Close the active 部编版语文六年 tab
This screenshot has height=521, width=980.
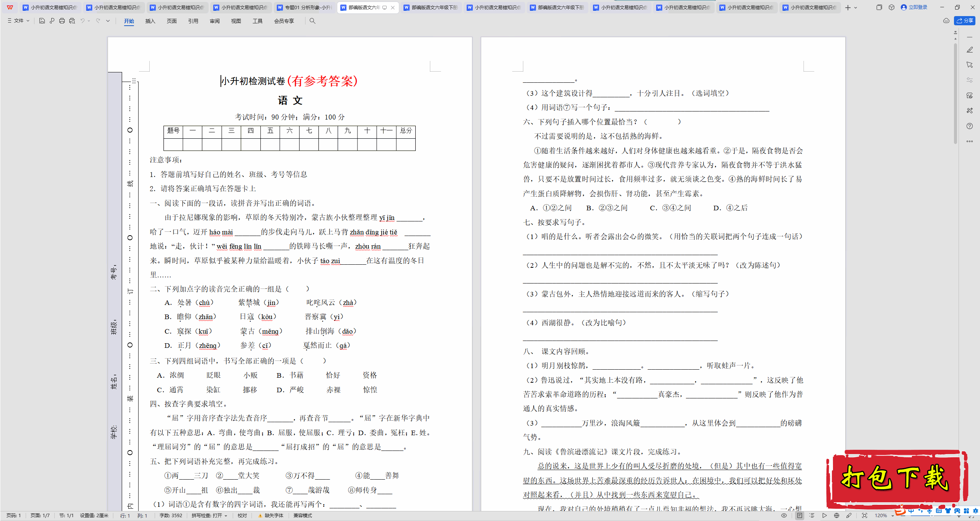[393, 7]
